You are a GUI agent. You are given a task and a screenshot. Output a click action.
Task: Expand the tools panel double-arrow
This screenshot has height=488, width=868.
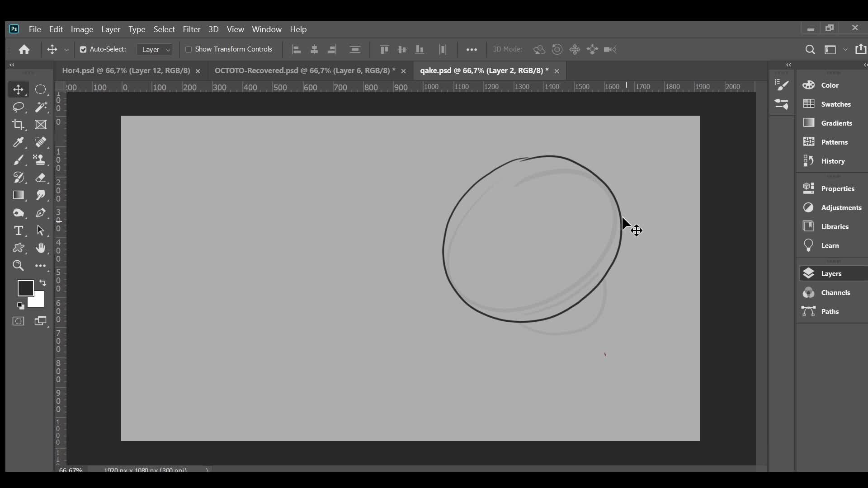coord(12,65)
